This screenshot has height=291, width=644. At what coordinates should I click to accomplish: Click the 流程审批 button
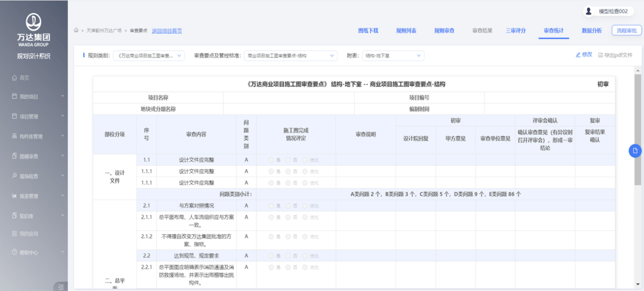(x=626, y=31)
